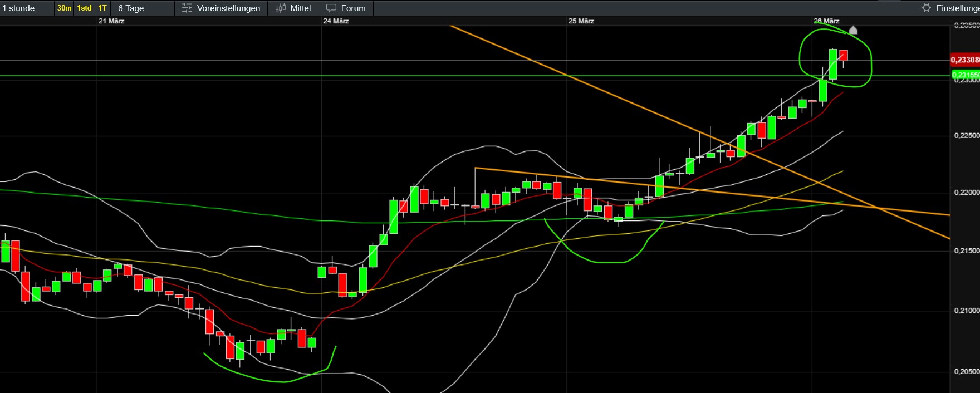Screen dimensions: 980x393
Task: Click the '24 März' date label
Action: coord(336,21)
